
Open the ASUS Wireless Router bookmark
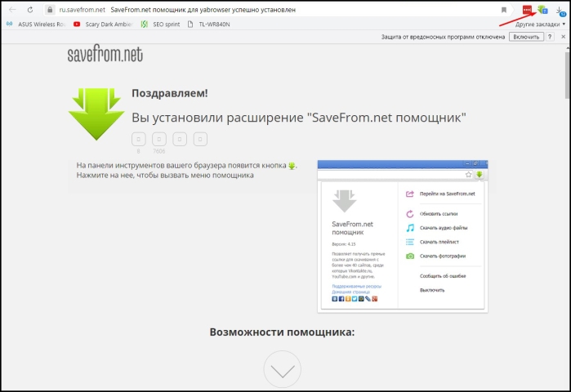click(36, 24)
